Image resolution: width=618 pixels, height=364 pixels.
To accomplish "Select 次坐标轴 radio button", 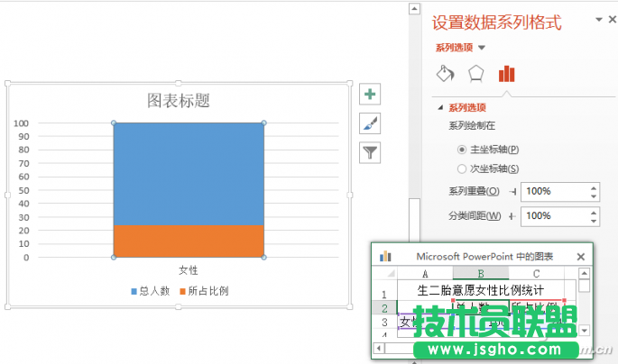I will (462, 168).
